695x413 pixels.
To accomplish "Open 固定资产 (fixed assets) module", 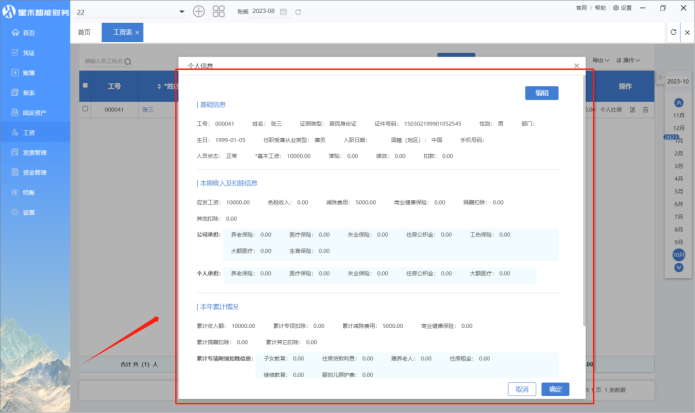I will tap(33, 112).
